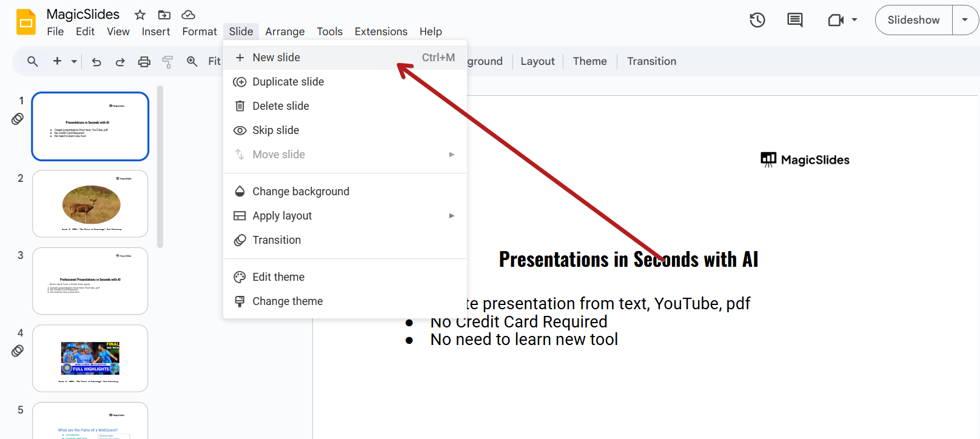Viewport: 980px width, 439px height.
Task: Expand the Slideshow options dropdown arrow
Action: (x=965, y=20)
